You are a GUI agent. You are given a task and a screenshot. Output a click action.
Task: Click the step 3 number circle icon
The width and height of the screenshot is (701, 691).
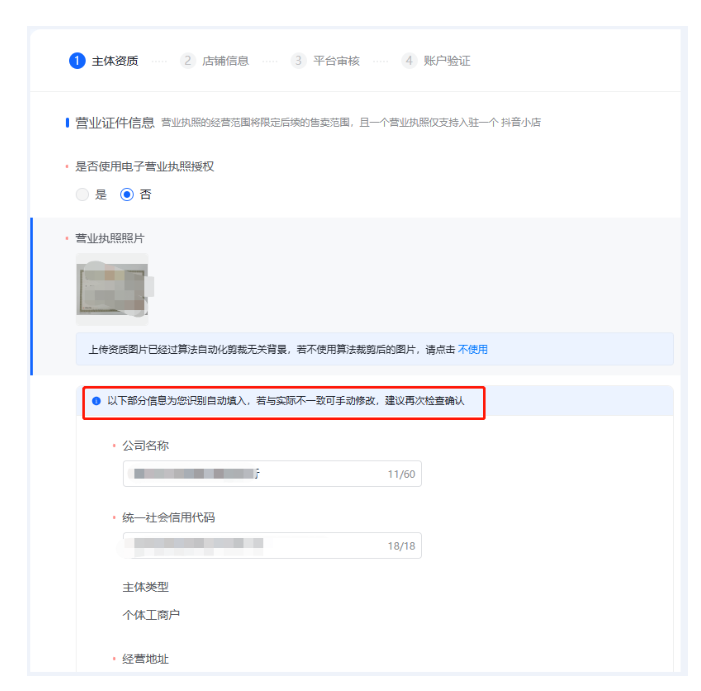(298, 60)
